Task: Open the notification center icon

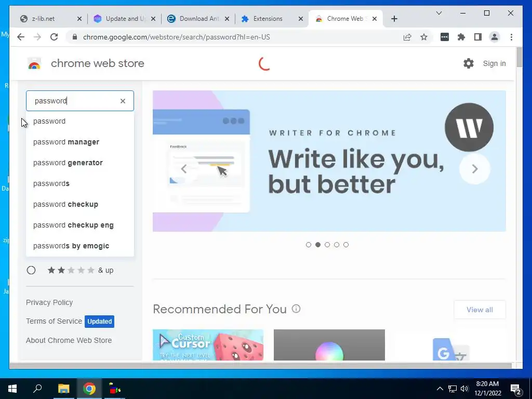Action: [516, 389]
